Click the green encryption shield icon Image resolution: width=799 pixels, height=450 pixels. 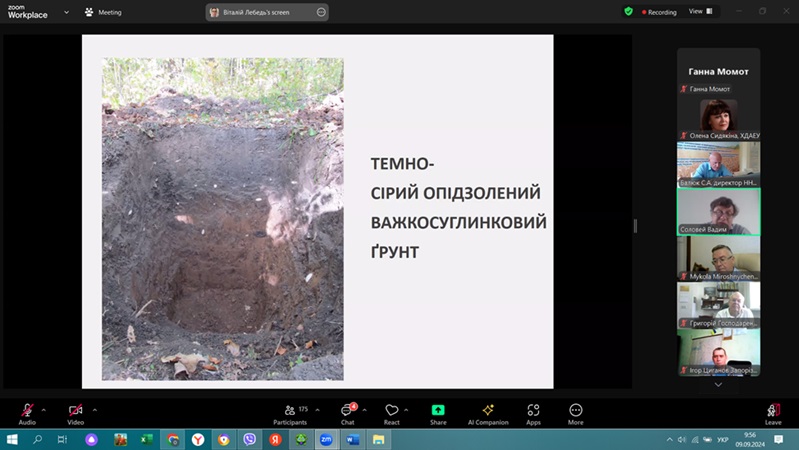pos(628,11)
